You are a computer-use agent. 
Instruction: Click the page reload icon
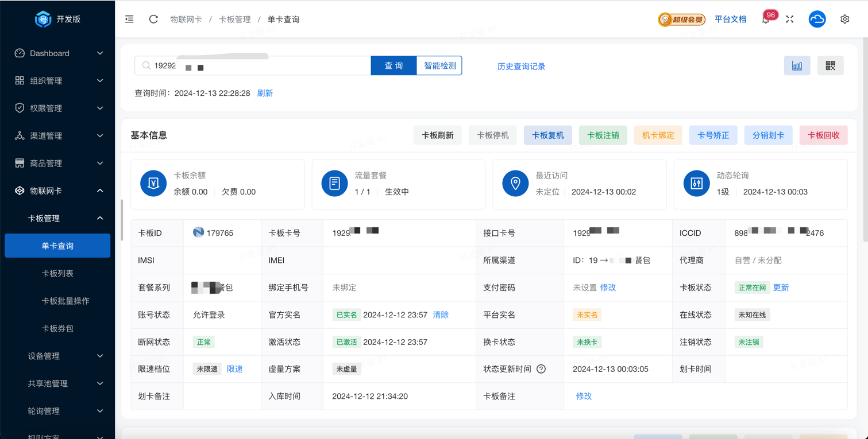(153, 20)
